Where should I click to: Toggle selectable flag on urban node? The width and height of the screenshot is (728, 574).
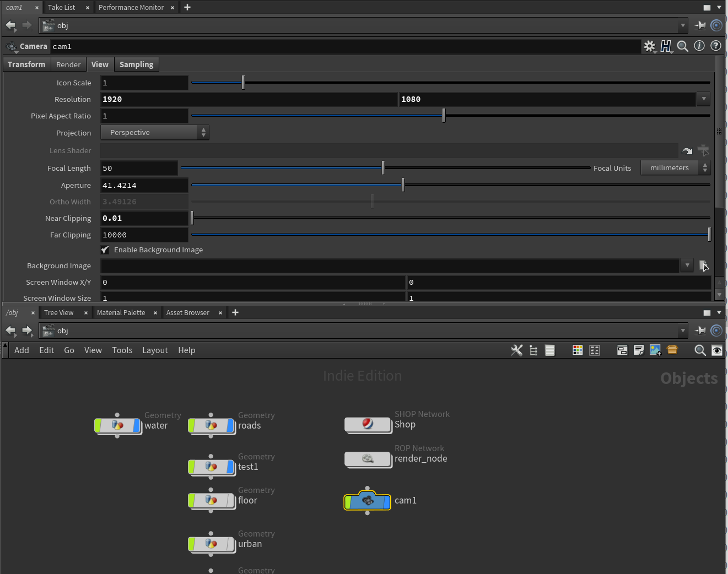tap(192, 544)
